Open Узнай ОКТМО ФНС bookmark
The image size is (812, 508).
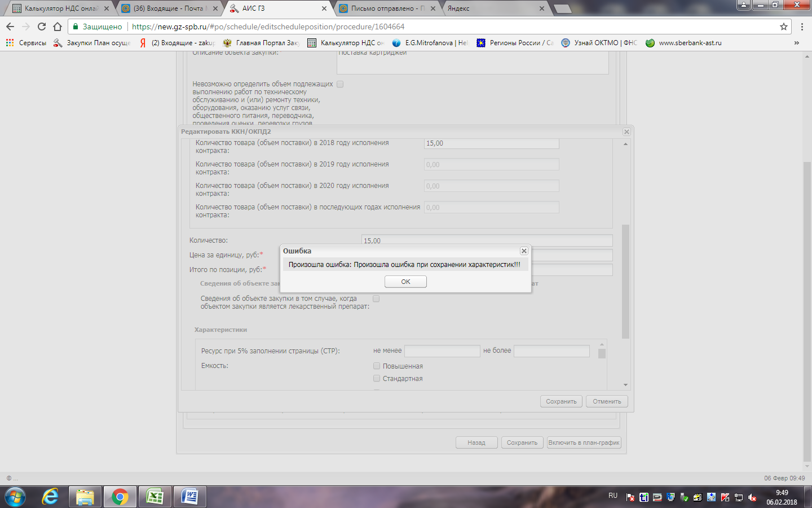click(599, 43)
